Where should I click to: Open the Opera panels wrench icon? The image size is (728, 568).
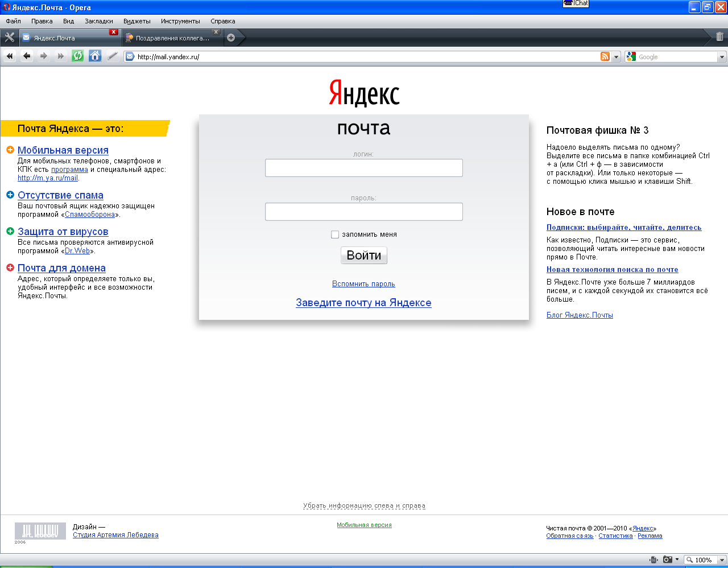[9, 38]
